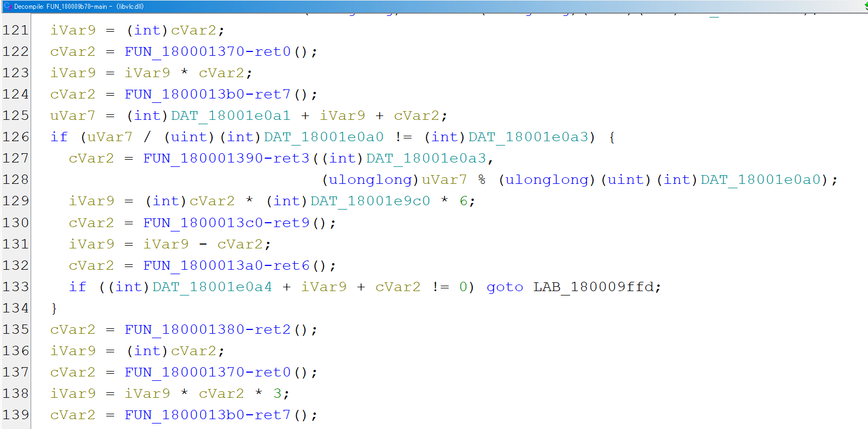Click the Decompile window icon in title bar
This screenshot has width=868, height=429.
click(x=8, y=7)
